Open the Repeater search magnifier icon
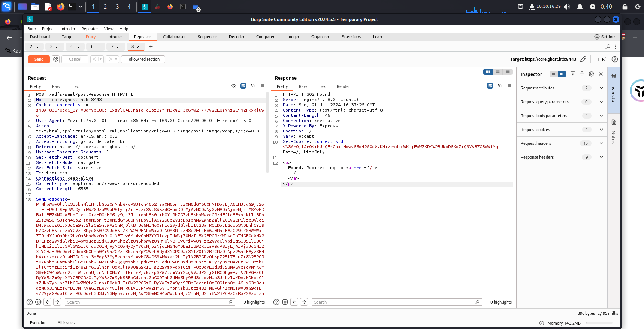Screen dimensions: 644x329 coord(608,47)
